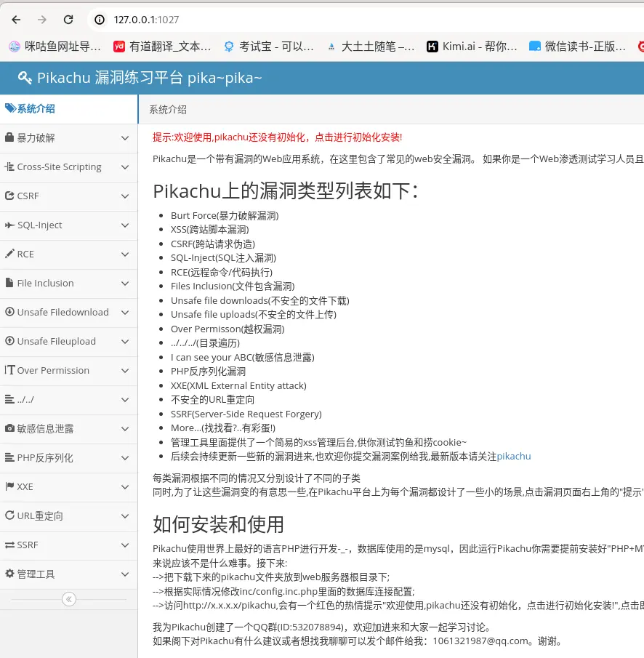Expand the 暴力破解 chevron
This screenshot has height=658, width=644.
[124, 138]
